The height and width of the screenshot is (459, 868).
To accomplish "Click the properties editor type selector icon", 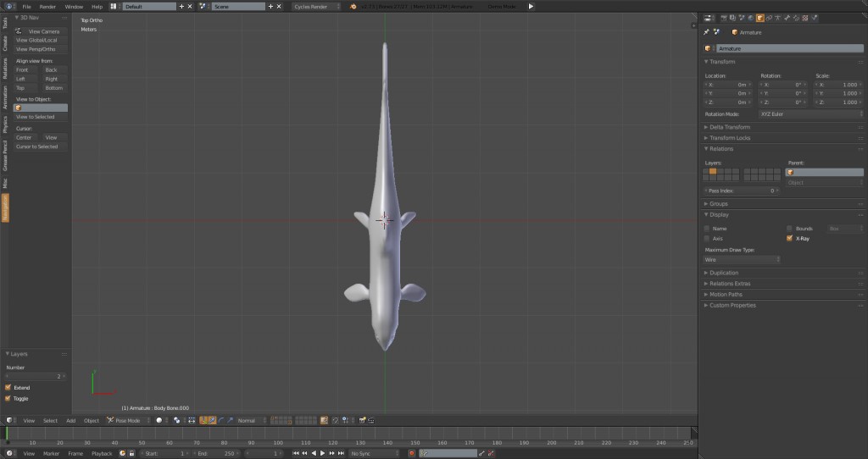I will click(708, 19).
